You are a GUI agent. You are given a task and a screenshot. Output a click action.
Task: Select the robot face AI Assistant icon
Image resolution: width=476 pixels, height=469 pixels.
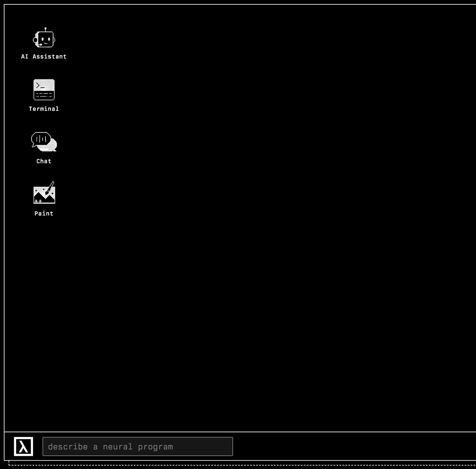click(44, 38)
